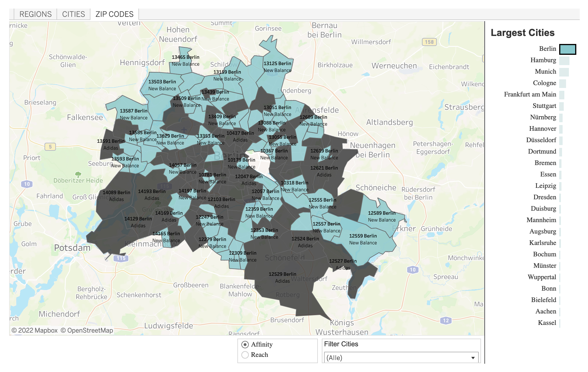Viewport: 588px width, 372px height.
Task: Select the Reach radio button
Action: pos(245,355)
